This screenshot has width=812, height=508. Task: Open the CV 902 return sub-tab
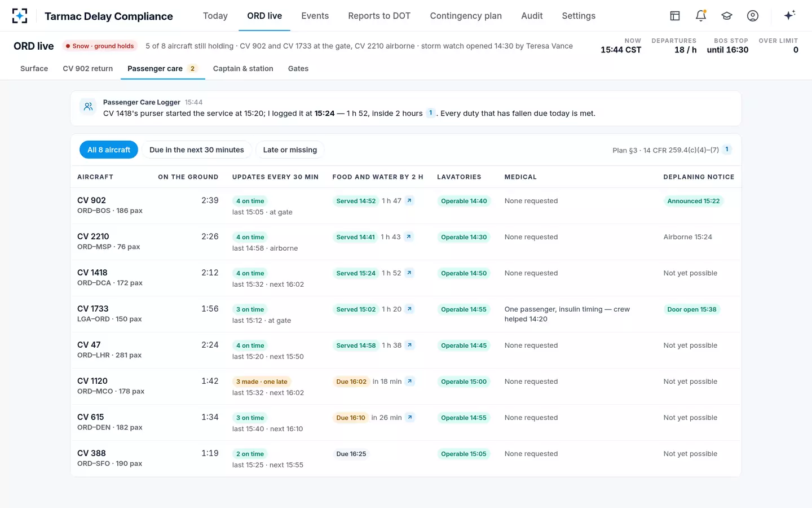[88, 68]
